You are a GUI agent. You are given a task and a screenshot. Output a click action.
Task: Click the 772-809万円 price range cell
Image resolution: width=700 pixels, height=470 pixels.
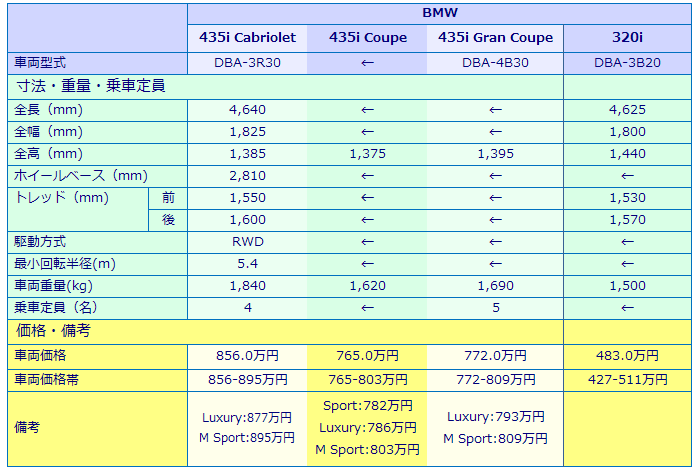coord(495,380)
